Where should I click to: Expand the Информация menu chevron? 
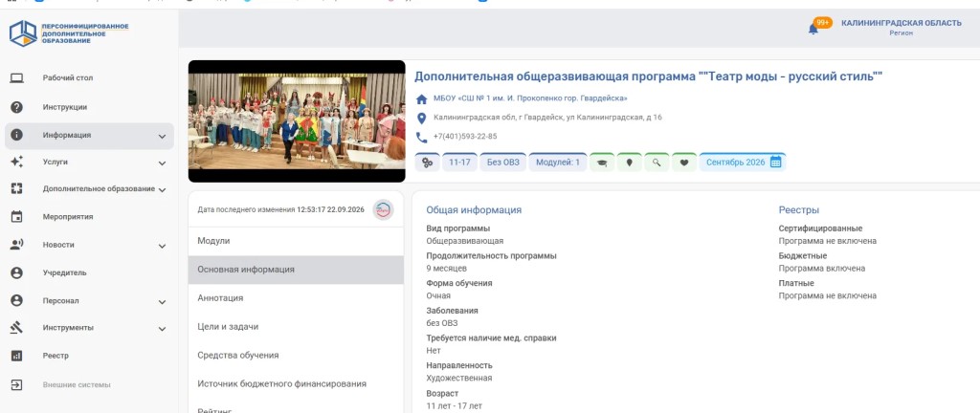(x=162, y=136)
